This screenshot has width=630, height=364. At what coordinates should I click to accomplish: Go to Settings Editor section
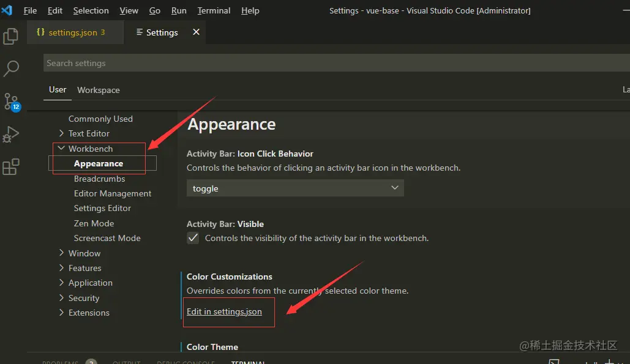point(102,208)
